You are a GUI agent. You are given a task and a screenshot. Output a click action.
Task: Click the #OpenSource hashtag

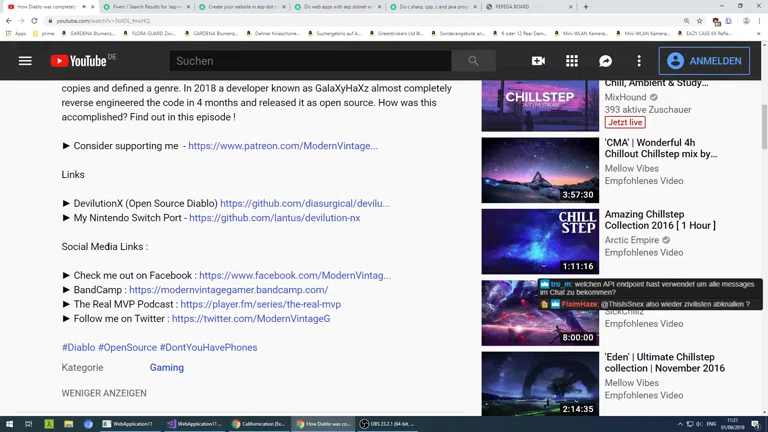127,347
